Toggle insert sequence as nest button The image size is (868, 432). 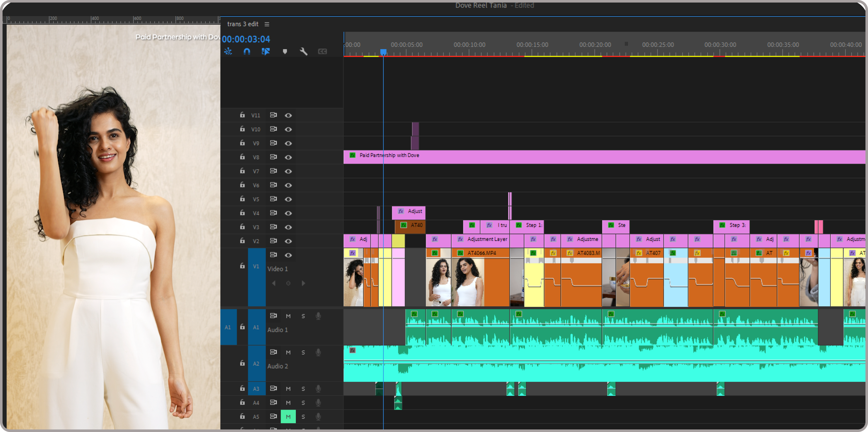coord(228,51)
